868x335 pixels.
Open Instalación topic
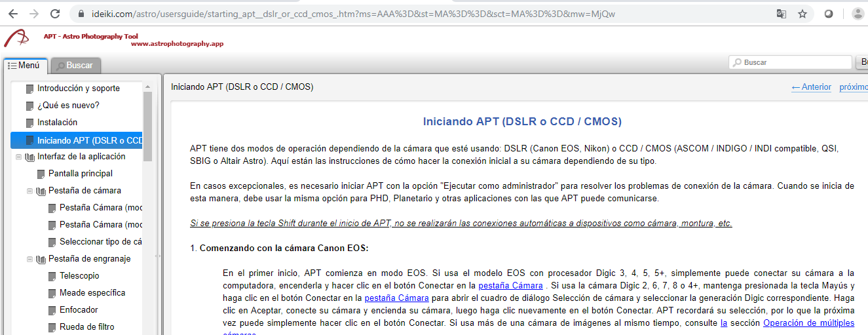tap(57, 123)
